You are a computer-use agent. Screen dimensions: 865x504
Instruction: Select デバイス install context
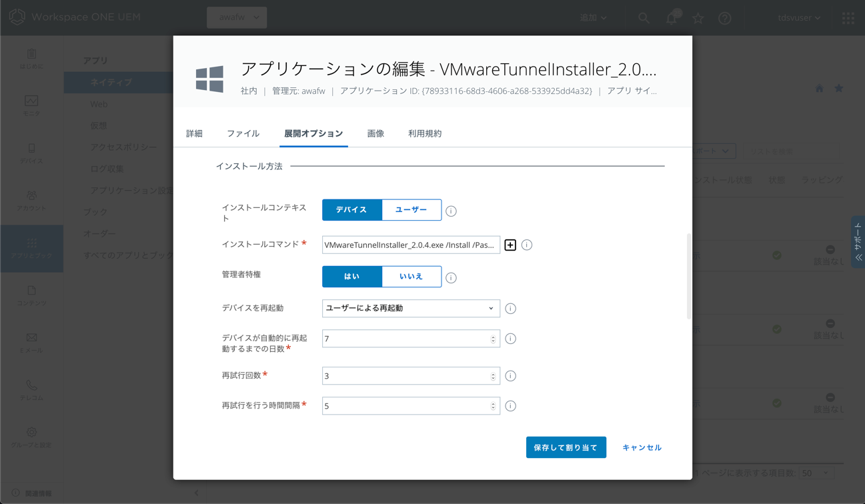tap(352, 210)
